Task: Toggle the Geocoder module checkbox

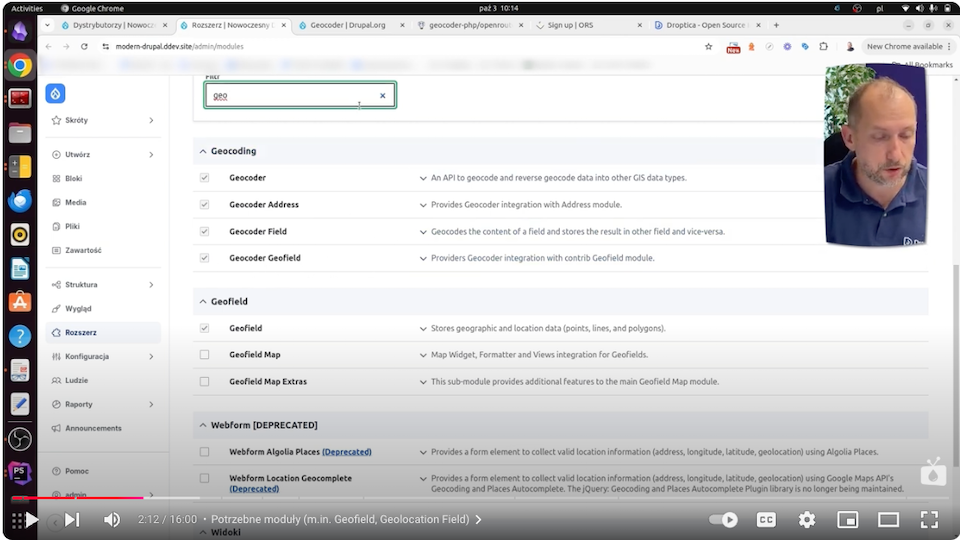Action: [204, 178]
